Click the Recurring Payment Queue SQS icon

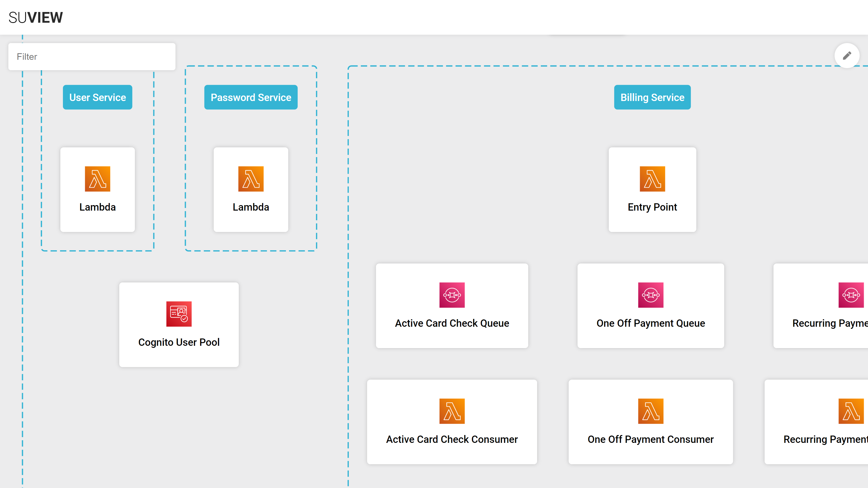tap(851, 295)
